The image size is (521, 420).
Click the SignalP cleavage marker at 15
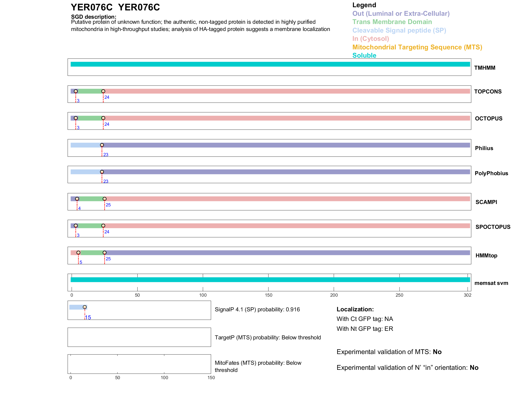[85, 307]
